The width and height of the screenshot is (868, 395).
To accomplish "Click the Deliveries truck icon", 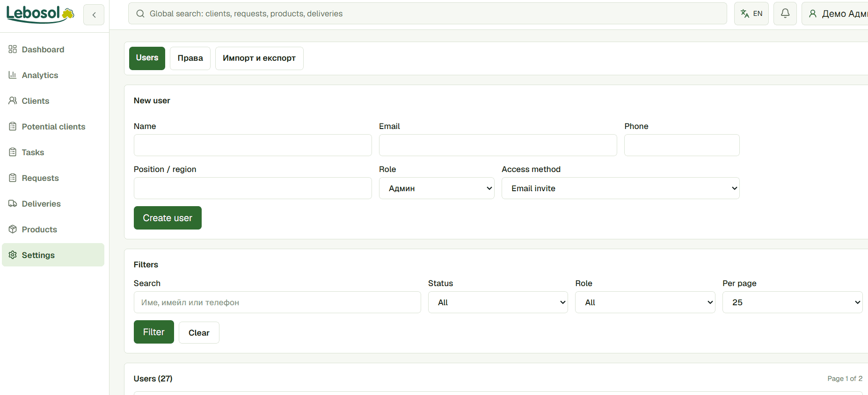I will coord(13,203).
